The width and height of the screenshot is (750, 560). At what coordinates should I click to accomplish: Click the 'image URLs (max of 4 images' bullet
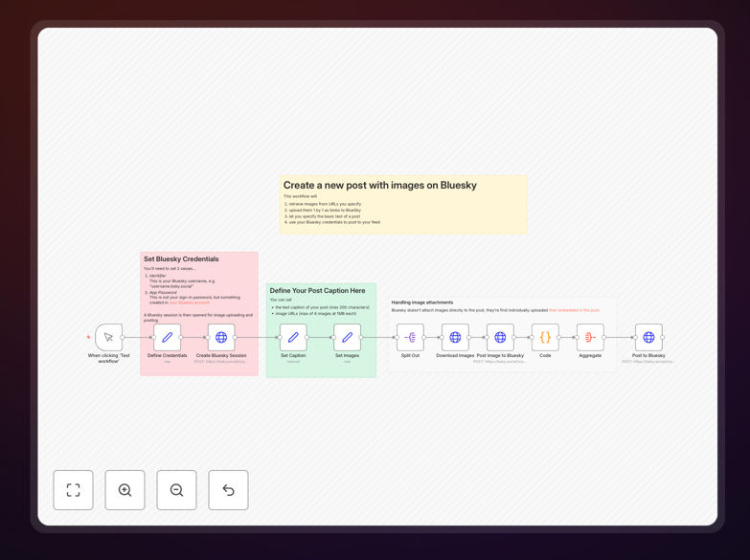click(x=316, y=314)
